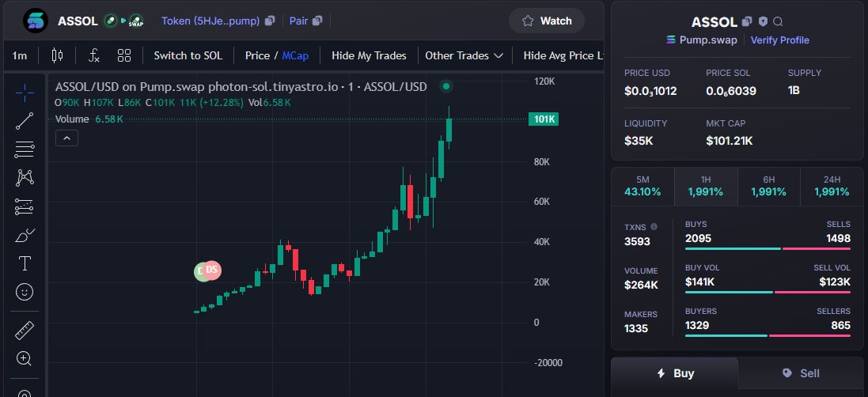The image size is (868, 397).
Task: Open the shield security check icon
Action: click(x=763, y=21)
